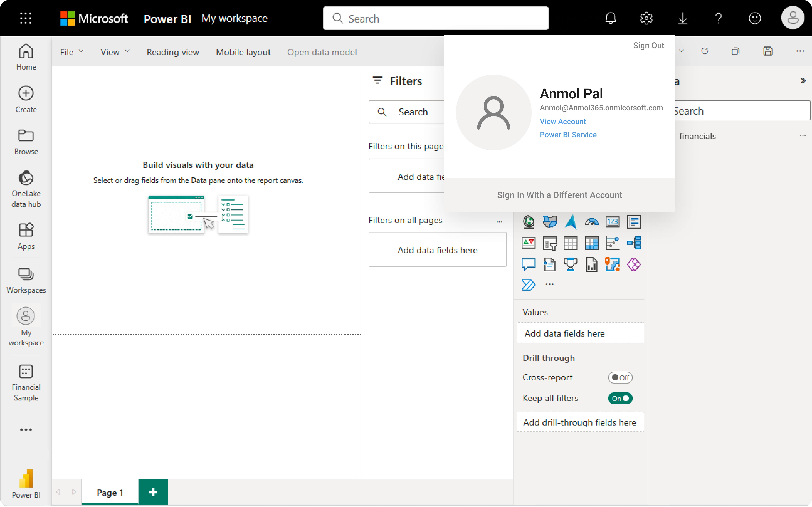Open the View dropdown menu
812x507 pixels.
point(115,52)
